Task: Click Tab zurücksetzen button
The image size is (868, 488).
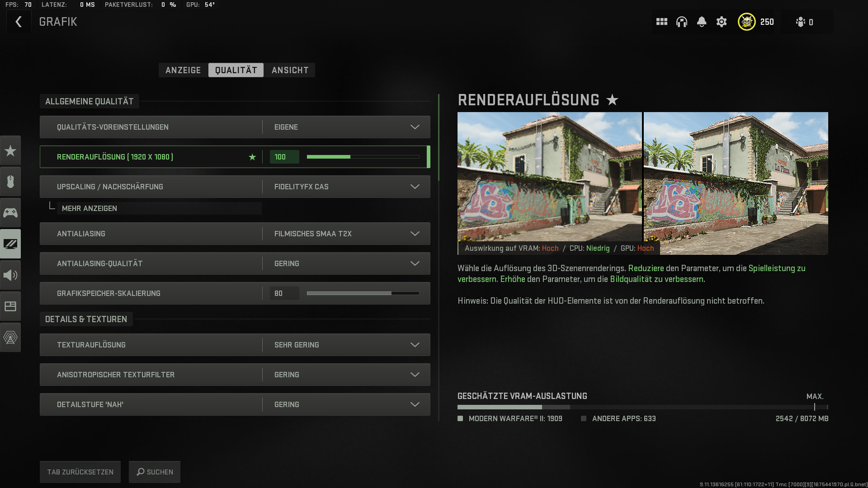Action: [80, 472]
